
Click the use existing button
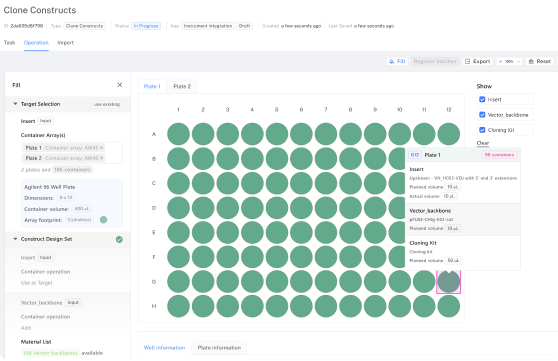(107, 104)
